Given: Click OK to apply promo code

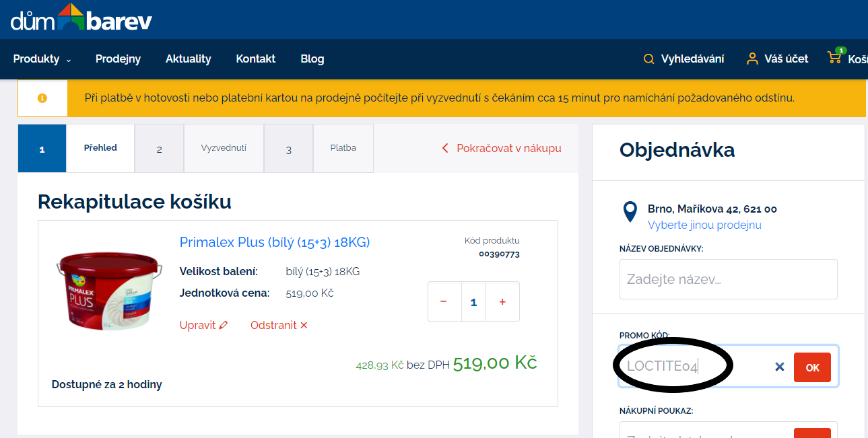Looking at the screenshot, I should 812,367.
